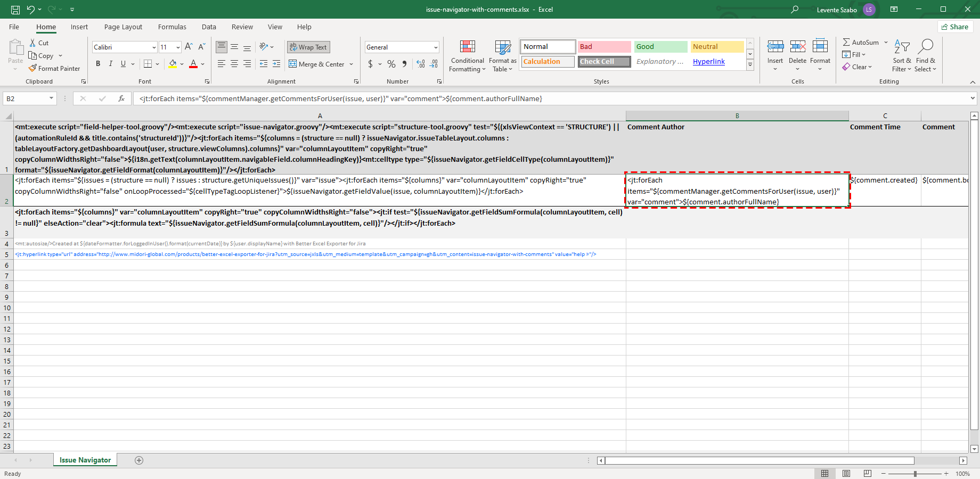The height and width of the screenshot is (479, 980).
Task: Click the Share button
Action: click(x=955, y=27)
